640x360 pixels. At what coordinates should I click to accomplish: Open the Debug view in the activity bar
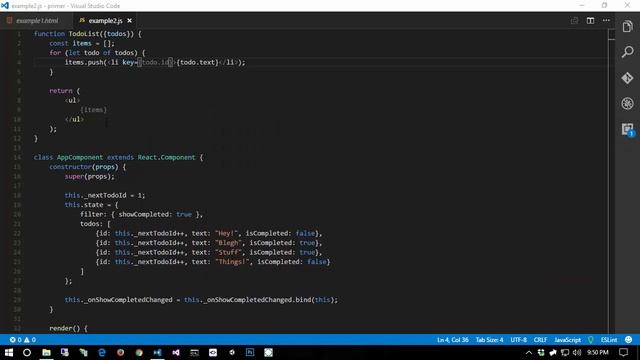coord(627,103)
